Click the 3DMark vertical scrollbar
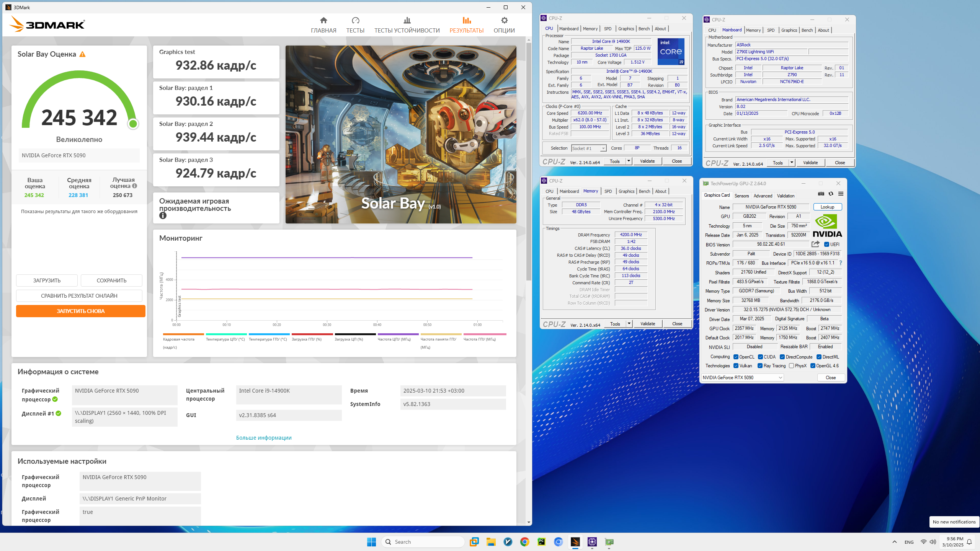980x551 pixels. (529, 161)
